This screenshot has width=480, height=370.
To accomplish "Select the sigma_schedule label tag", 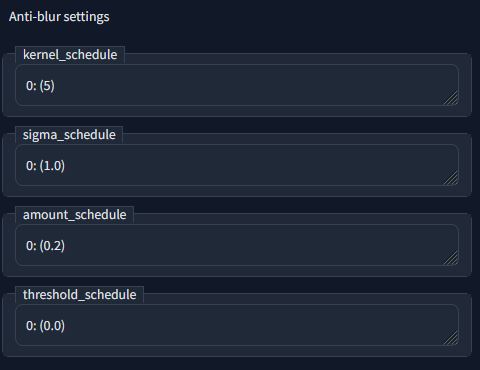I will (69, 135).
